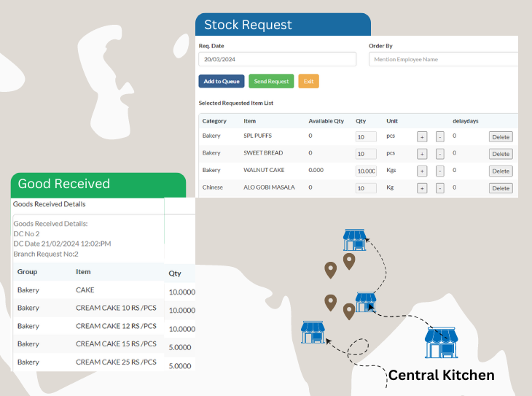Focus the Order By employee name field
Image resolution: width=532 pixels, height=396 pixels.
coord(443,59)
